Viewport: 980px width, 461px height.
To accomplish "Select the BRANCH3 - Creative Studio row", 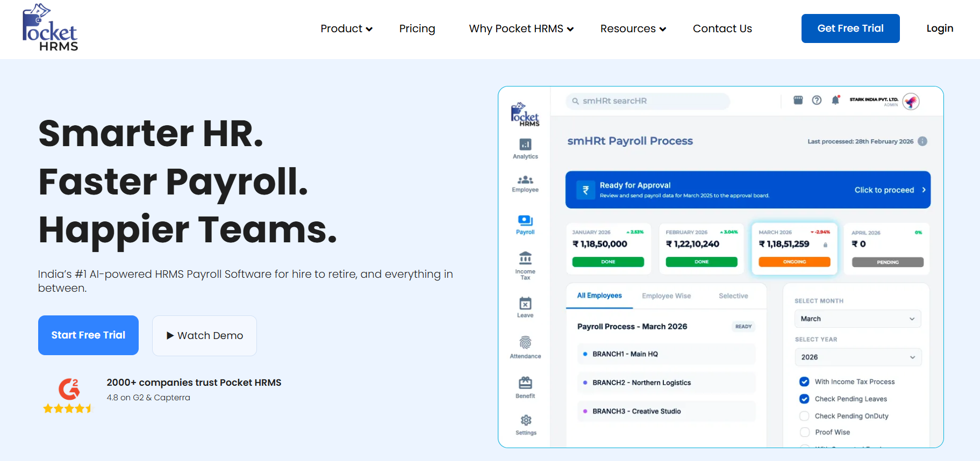I will pos(667,411).
